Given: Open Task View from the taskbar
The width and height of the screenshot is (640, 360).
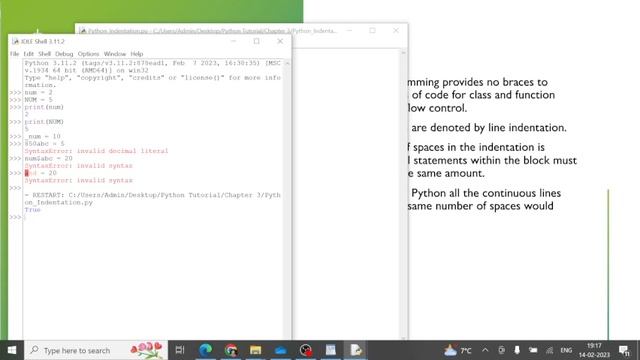Looking at the screenshot, I should click(x=180, y=350).
